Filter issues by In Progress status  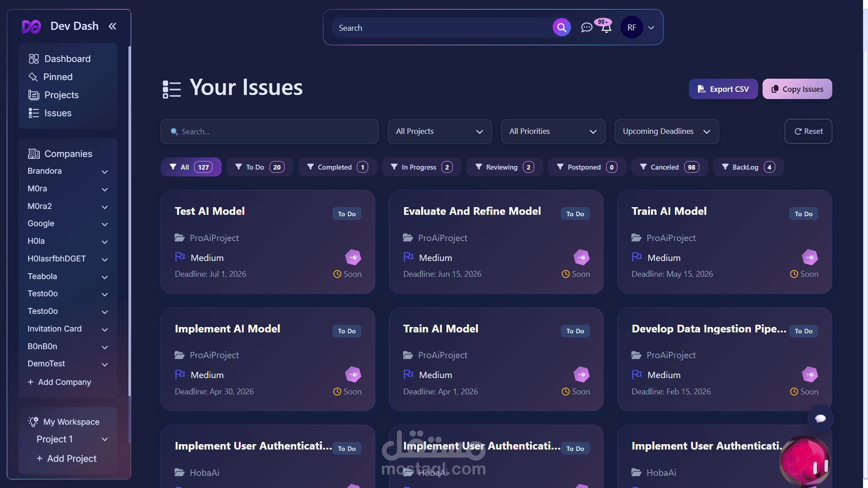[x=422, y=167]
